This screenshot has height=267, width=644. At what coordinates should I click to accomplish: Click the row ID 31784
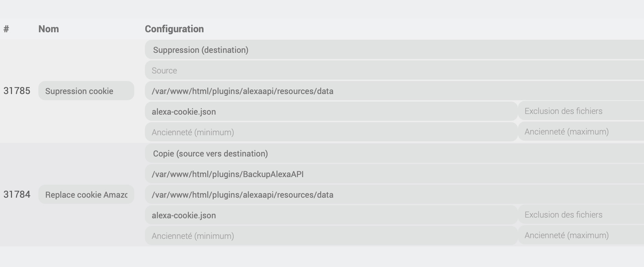pyautogui.click(x=17, y=195)
